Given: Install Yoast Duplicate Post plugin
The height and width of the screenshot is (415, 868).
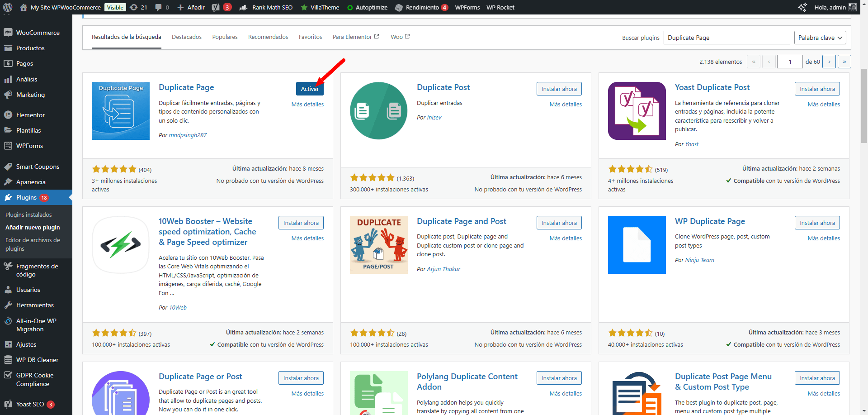Looking at the screenshot, I should pos(817,89).
